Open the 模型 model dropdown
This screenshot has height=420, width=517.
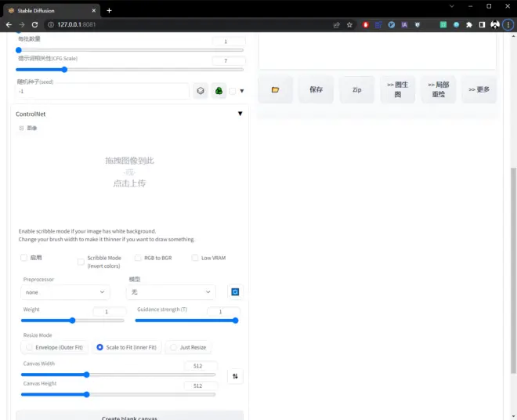click(x=171, y=292)
